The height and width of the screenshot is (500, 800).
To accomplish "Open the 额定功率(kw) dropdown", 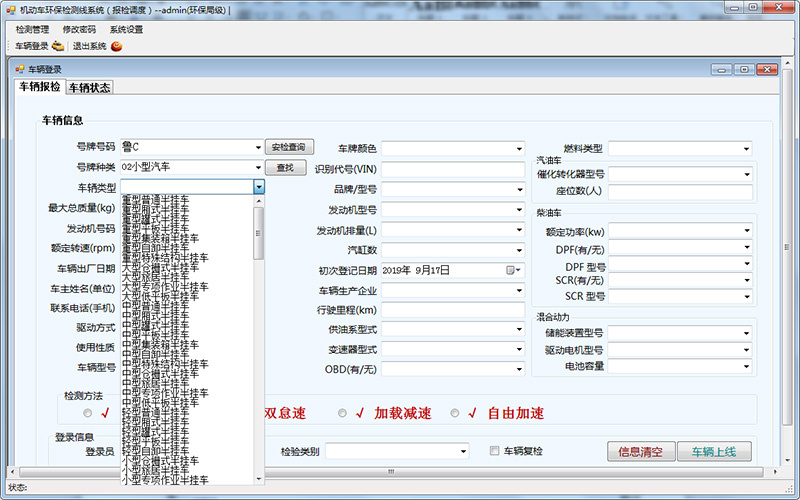I will 746,231.
